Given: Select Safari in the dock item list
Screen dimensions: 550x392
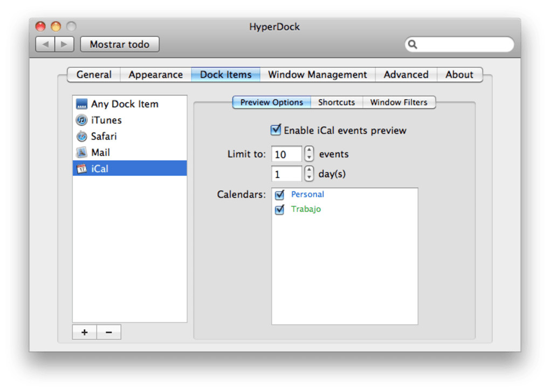Looking at the screenshot, I should click(x=129, y=136).
